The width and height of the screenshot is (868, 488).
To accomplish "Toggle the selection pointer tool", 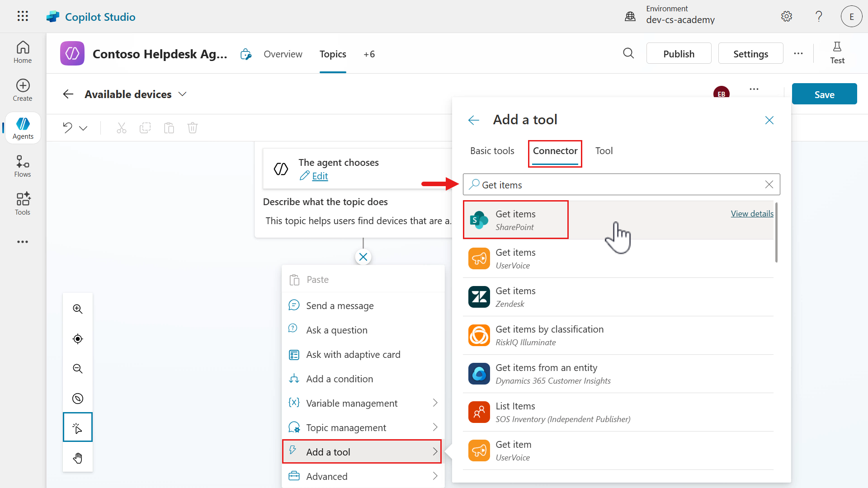I will (x=78, y=427).
